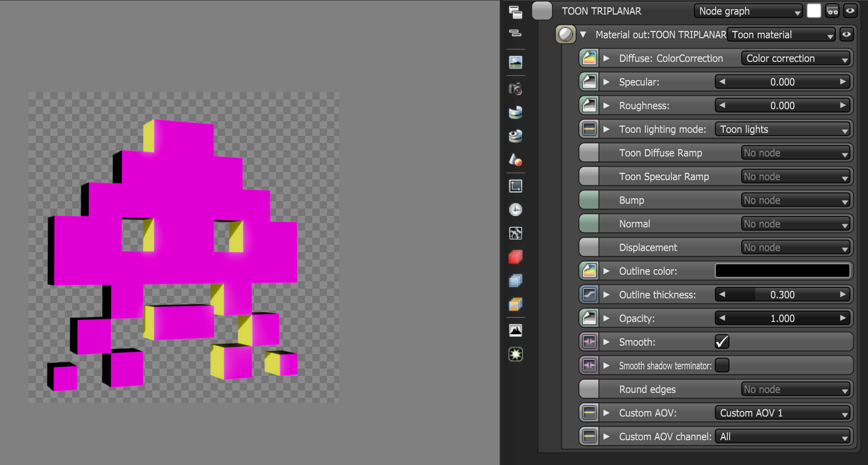Decrease Specular with its left arrow
Screen dimensions: 868x465
[721, 82]
